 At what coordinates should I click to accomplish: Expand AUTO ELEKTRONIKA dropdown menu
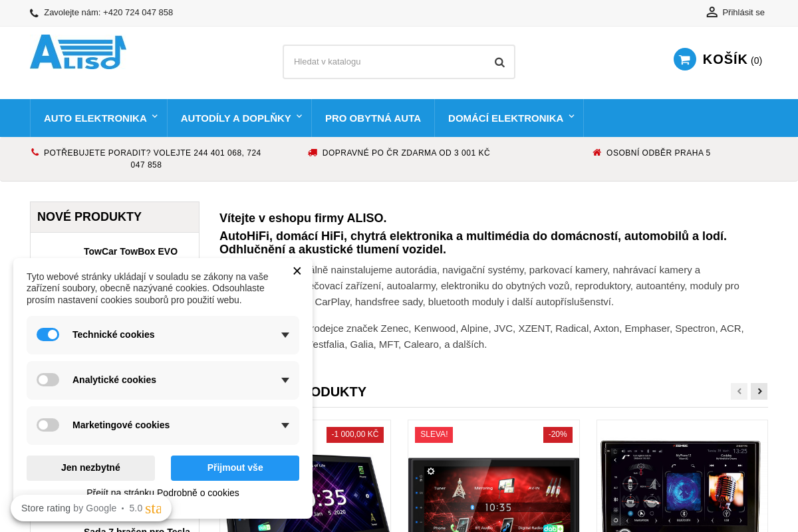(95, 118)
